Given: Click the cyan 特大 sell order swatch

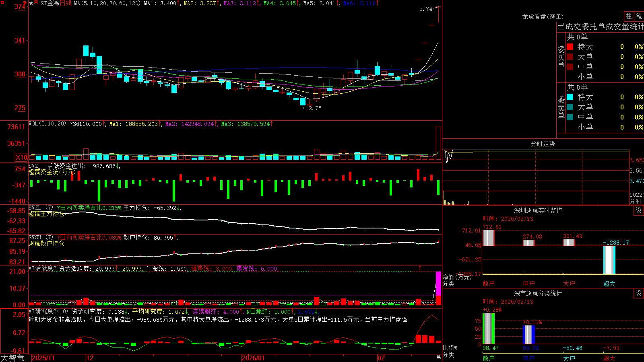Looking at the screenshot, I should 570,97.
